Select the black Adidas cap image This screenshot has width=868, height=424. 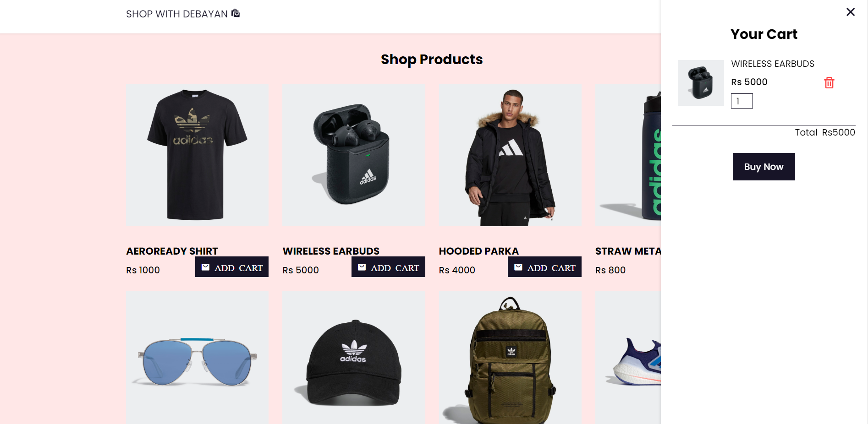pos(354,357)
